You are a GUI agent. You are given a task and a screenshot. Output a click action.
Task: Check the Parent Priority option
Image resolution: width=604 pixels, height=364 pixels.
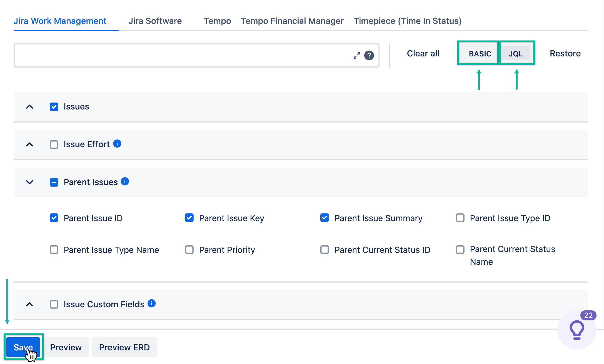click(189, 250)
